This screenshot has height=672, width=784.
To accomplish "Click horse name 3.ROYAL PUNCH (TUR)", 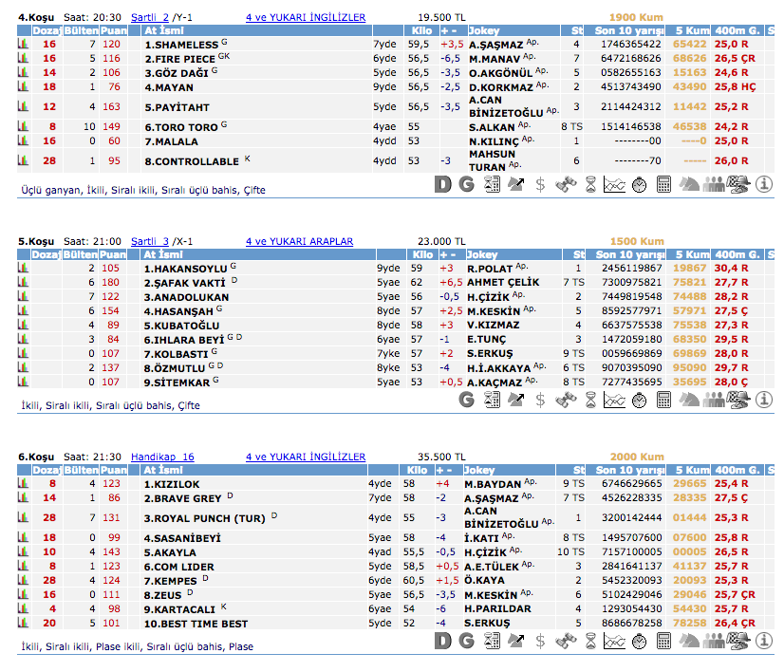I will pyautogui.click(x=205, y=518).
